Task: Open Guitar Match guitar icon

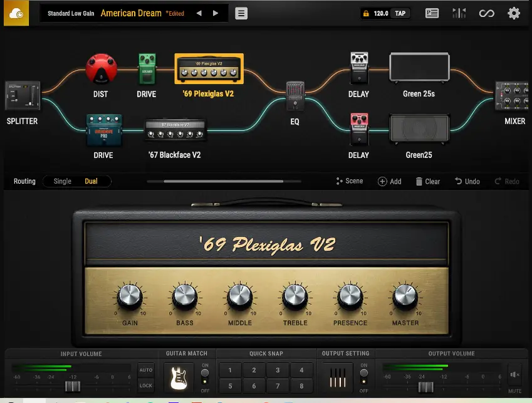Action: pyautogui.click(x=179, y=377)
